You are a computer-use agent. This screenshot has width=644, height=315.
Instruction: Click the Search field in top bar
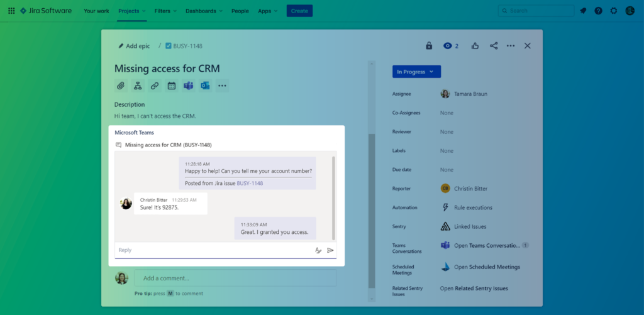coord(536,11)
